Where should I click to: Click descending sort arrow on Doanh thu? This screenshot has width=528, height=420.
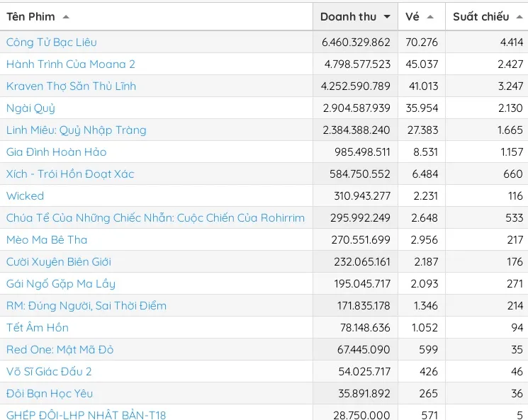click(x=387, y=17)
